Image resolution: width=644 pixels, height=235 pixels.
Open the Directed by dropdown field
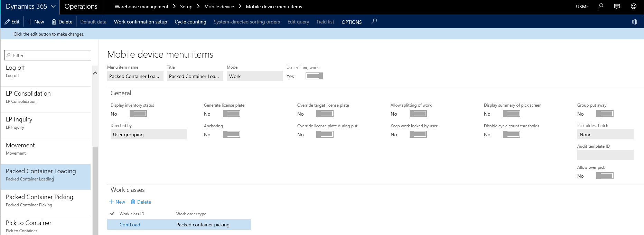point(148,134)
